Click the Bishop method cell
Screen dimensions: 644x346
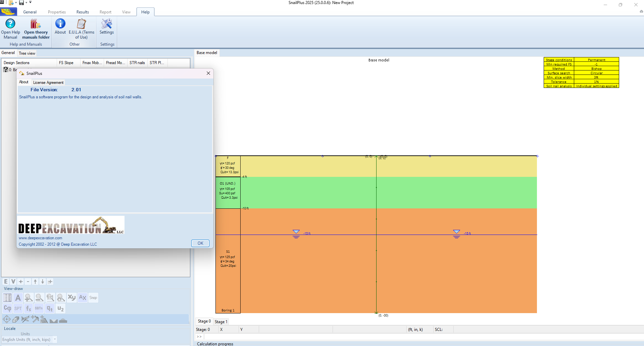point(596,69)
